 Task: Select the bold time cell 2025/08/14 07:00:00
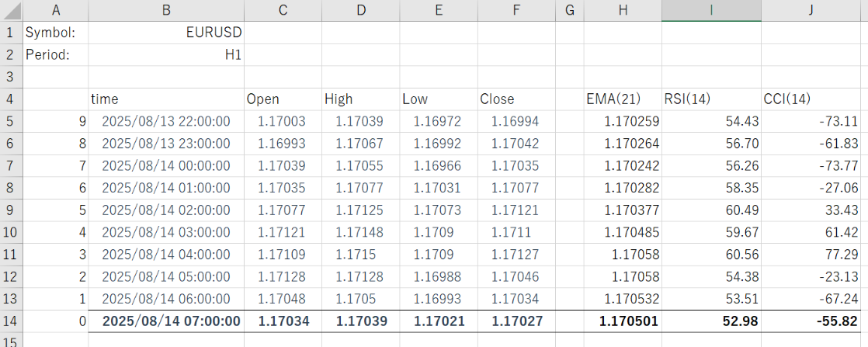166,321
